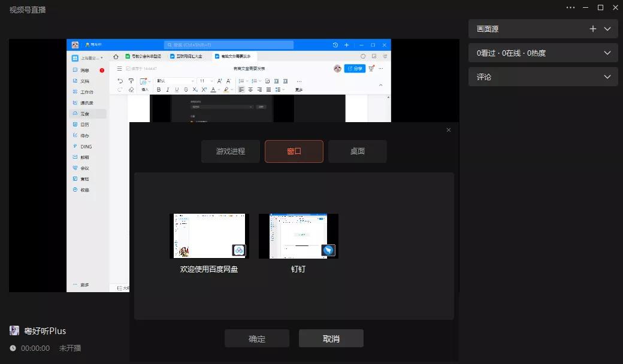Viewport: 623px width, 364px height.
Task: Click the 确定 confirm button
Action: pyautogui.click(x=256, y=338)
